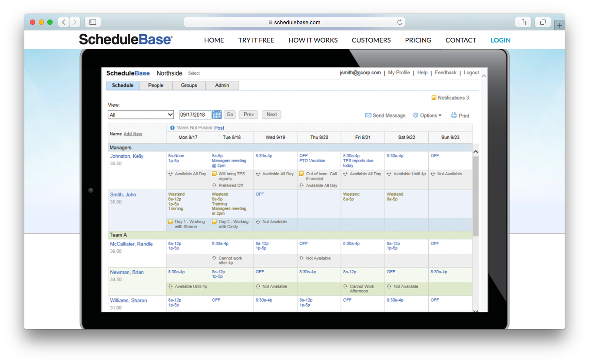Click the 'TPS reports due today.' shift text
Screen dimensions: 589x364
coord(358,163)
